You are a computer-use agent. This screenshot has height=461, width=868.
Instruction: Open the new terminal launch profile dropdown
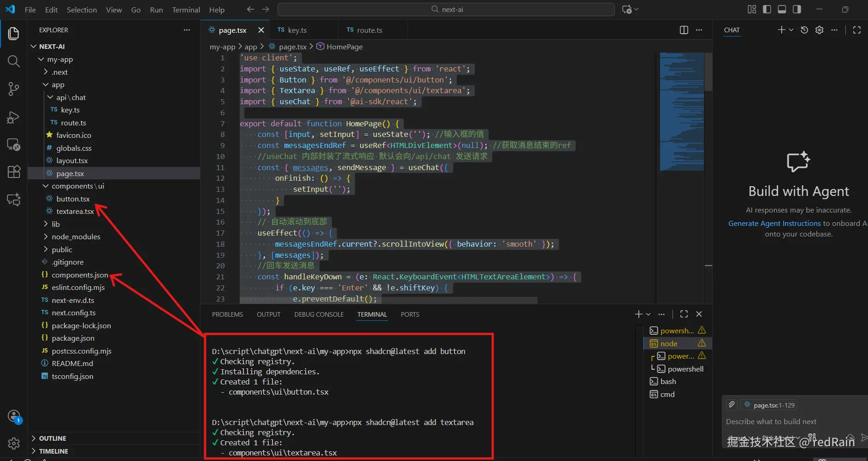point(649,314)
